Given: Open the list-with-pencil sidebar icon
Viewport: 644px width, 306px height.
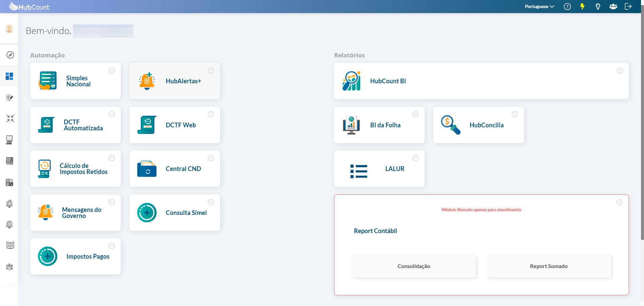Looking at the screenshot, I should coord(9,97).
